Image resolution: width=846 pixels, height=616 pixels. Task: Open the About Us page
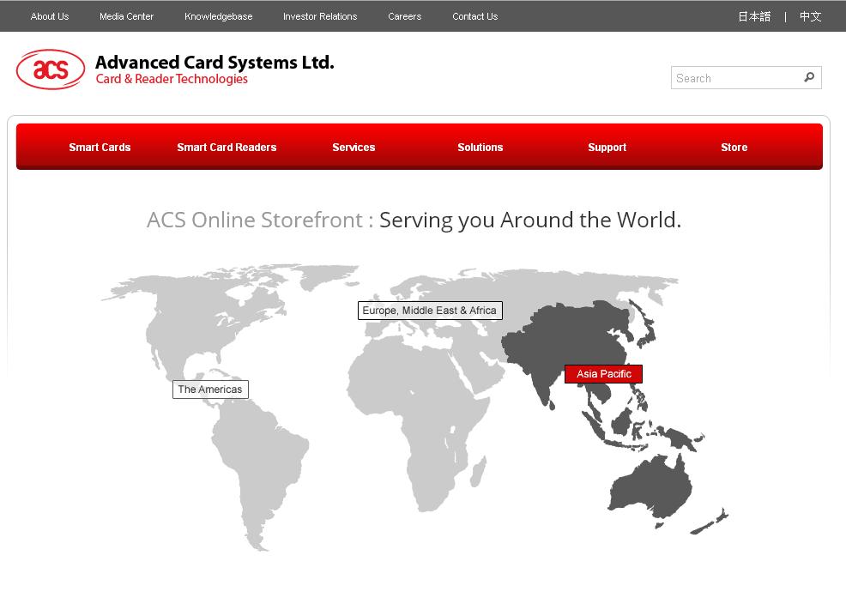50,16
